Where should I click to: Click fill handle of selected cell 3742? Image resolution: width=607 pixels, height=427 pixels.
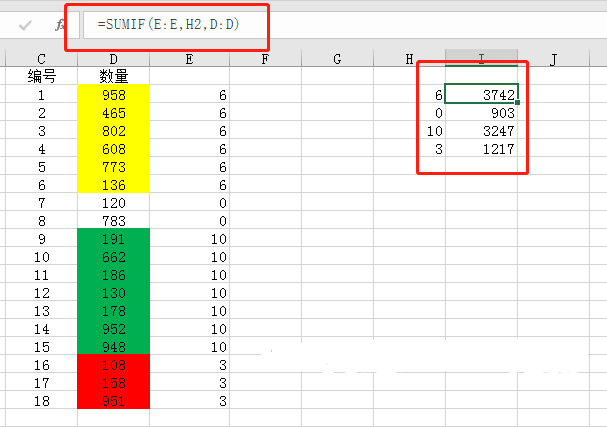[518, 103]
